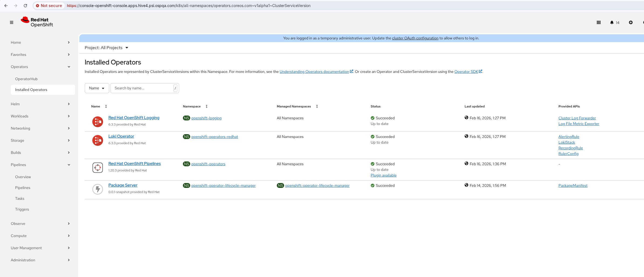Viewport: 644px width, 277px height.
Task: Sort by Managed Namespaces column arrows
Action: pos(317,106)
